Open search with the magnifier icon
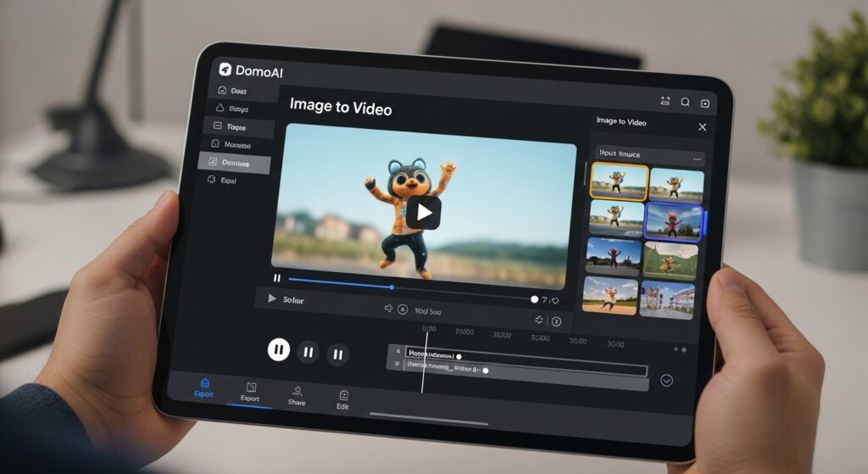 (x=685, y=102)
